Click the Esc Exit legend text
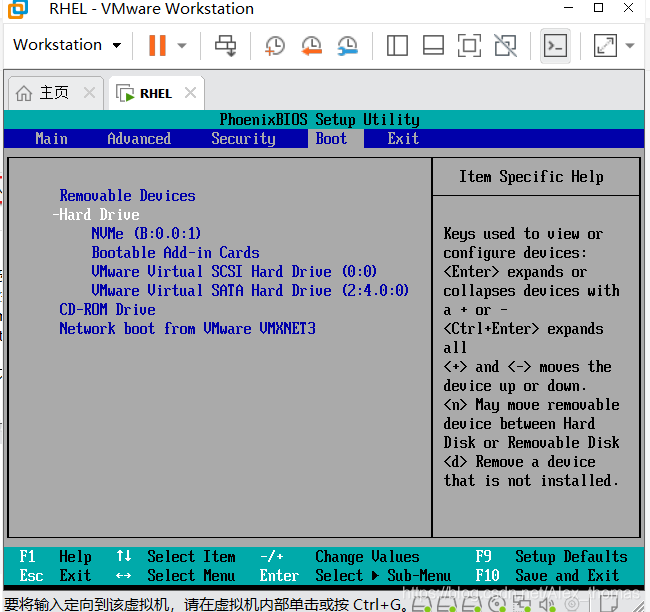Screen dimensions: 650x612 [55, 576]
